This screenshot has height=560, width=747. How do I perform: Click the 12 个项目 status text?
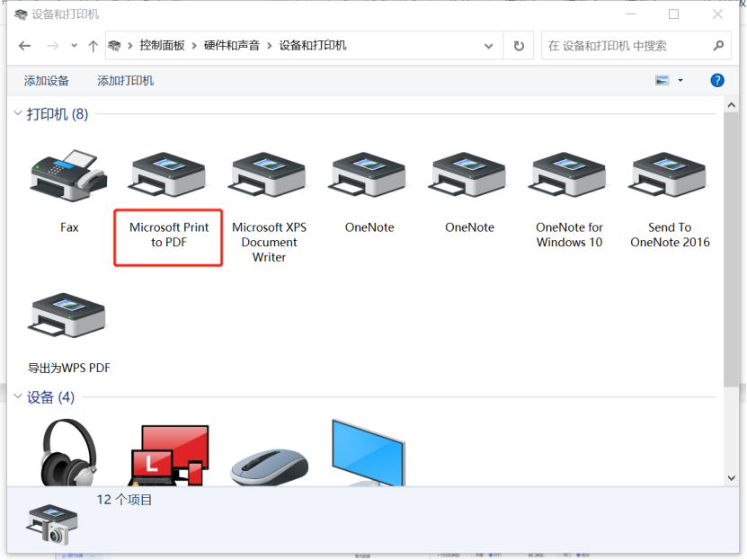(x=124, y=500)
